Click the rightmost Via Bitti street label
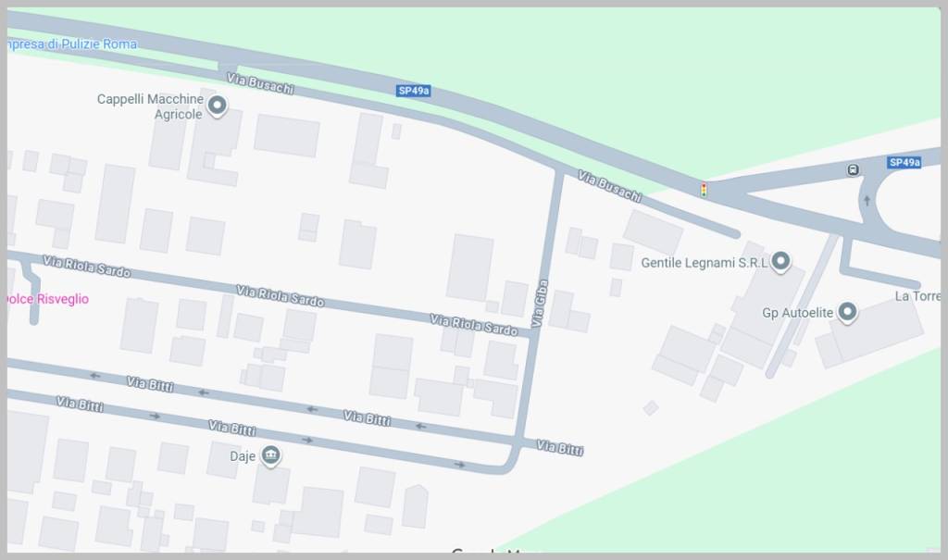Image resolution: width=948 pixels, height=560 pixels. click(x=560, y=447)
